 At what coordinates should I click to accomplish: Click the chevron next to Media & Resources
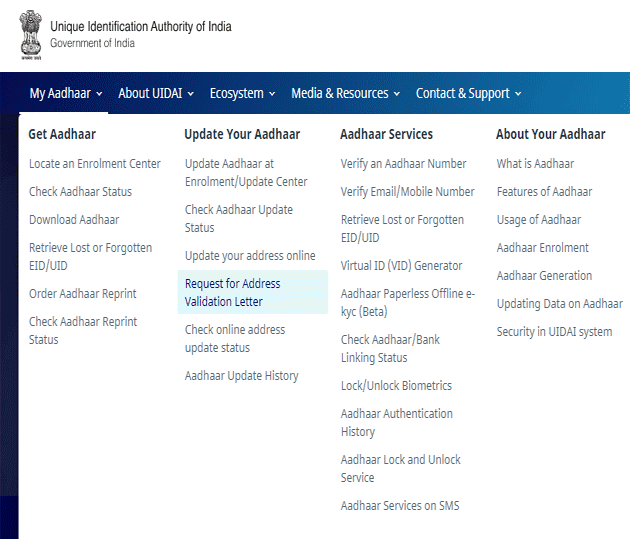pos(397,94)
